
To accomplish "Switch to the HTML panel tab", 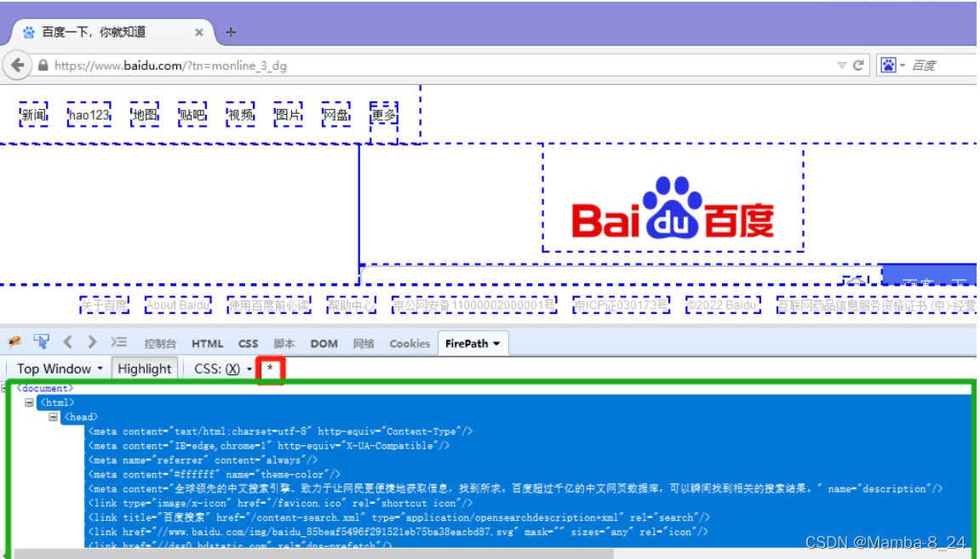I will pyautogui.click(x=207, y=344).
